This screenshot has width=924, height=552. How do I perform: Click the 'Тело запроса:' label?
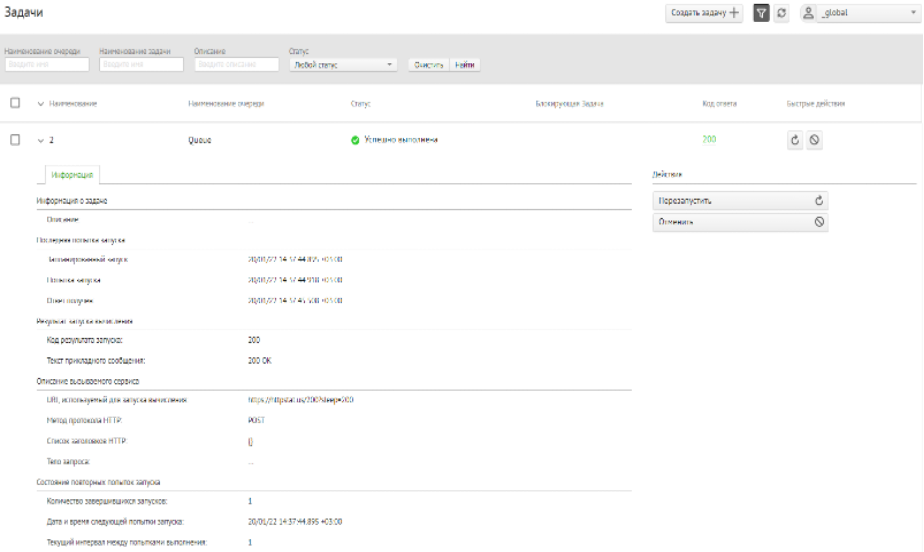click(68, 462)
